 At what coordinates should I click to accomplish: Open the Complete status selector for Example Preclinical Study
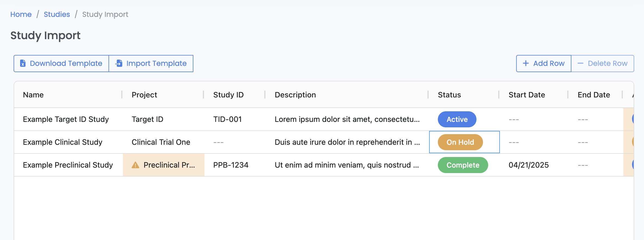463,165
